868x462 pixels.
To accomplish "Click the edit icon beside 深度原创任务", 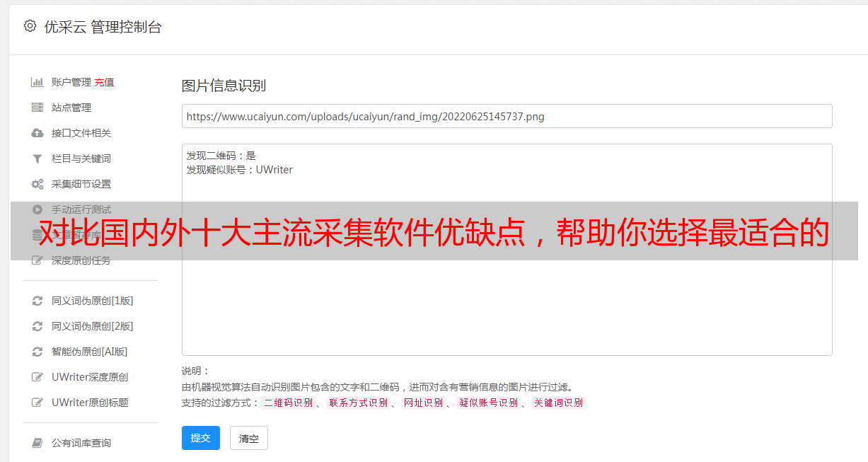I will click(x=37, y=260).
